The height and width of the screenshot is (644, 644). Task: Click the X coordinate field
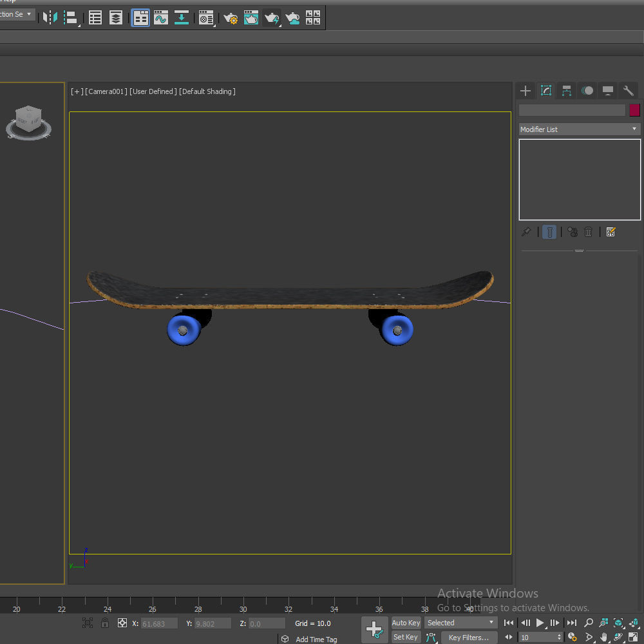point(159,623)
